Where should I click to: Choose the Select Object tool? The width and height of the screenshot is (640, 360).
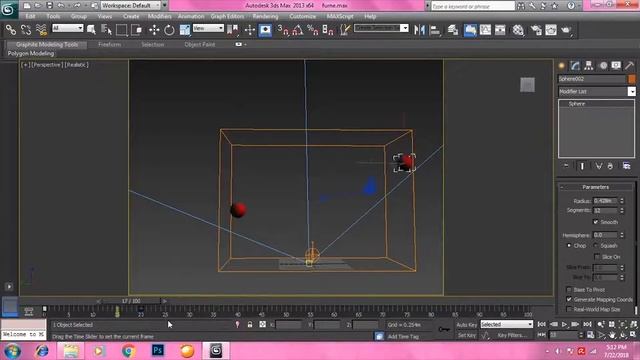tap(91, 30)
